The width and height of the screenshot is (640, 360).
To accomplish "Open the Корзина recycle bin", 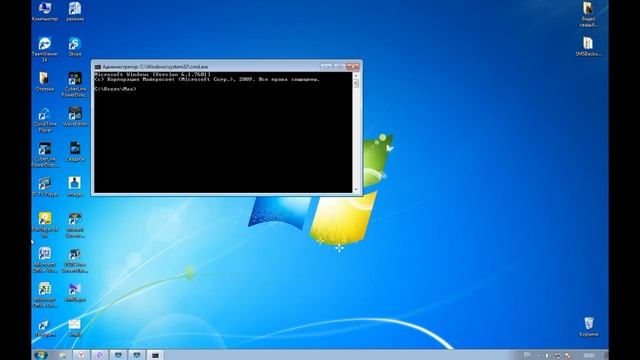I will point(589,327).
